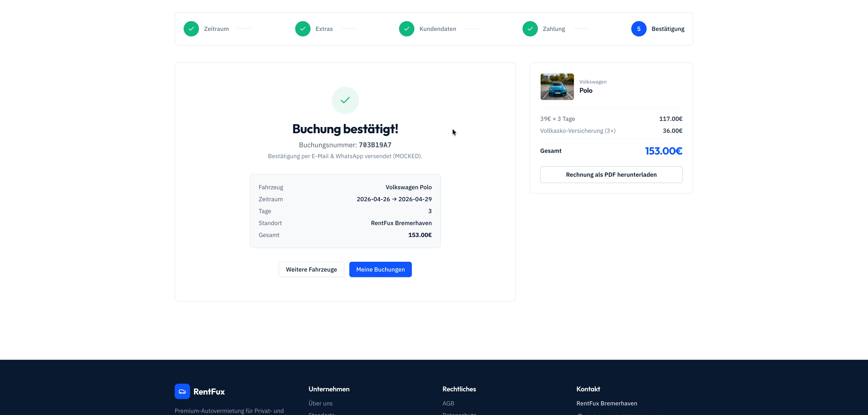Screen dimensions: 868x415
Task: Click the Vollkasko-Versicherung (3×) line
Action: click(x=578, y=131)
